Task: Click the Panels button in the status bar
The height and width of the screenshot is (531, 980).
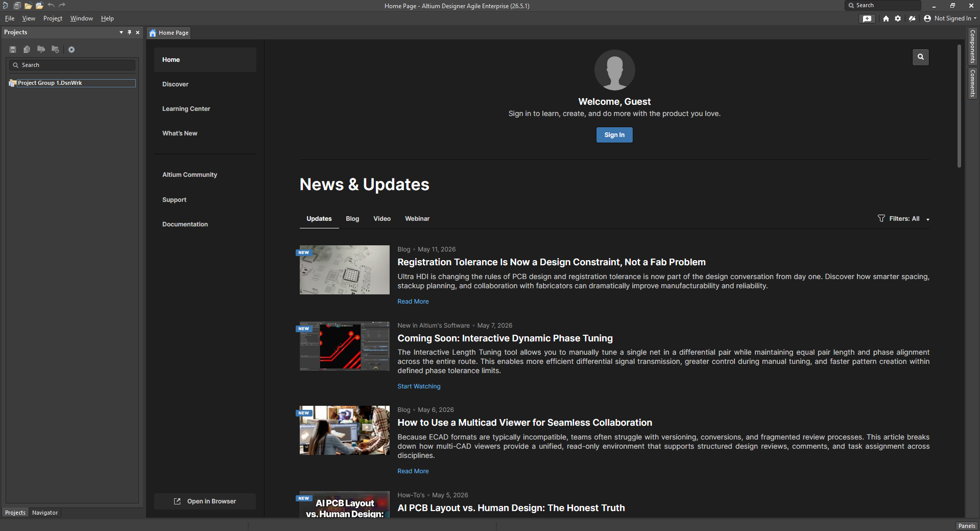Action: click(x=967, y=526)
